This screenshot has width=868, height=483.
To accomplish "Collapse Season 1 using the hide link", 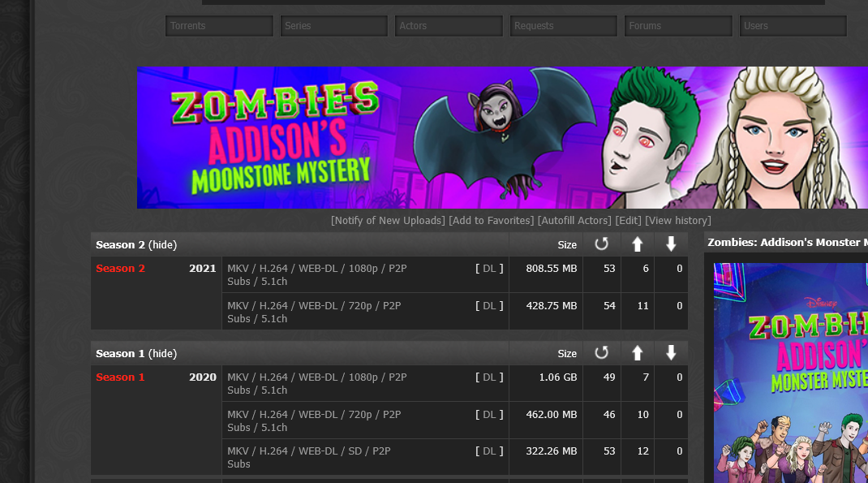I will (x=162, y=354).
